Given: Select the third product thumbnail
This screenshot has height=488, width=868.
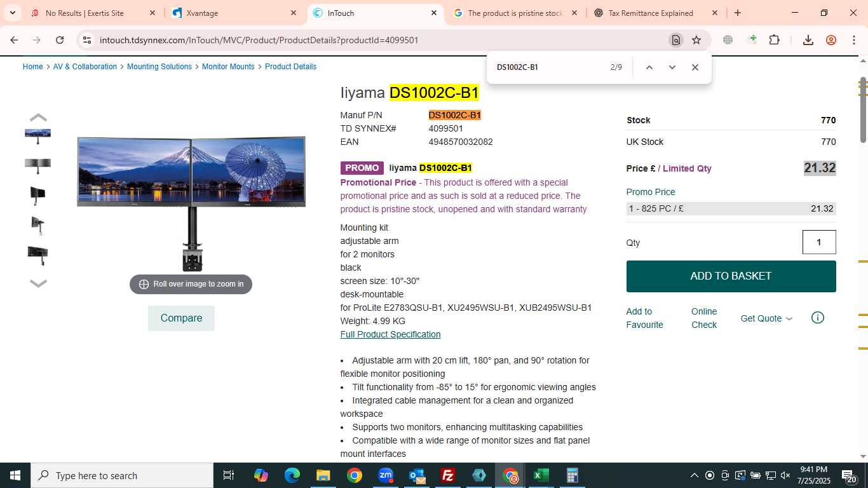Looking at the screenshot, I should [37, 196].
